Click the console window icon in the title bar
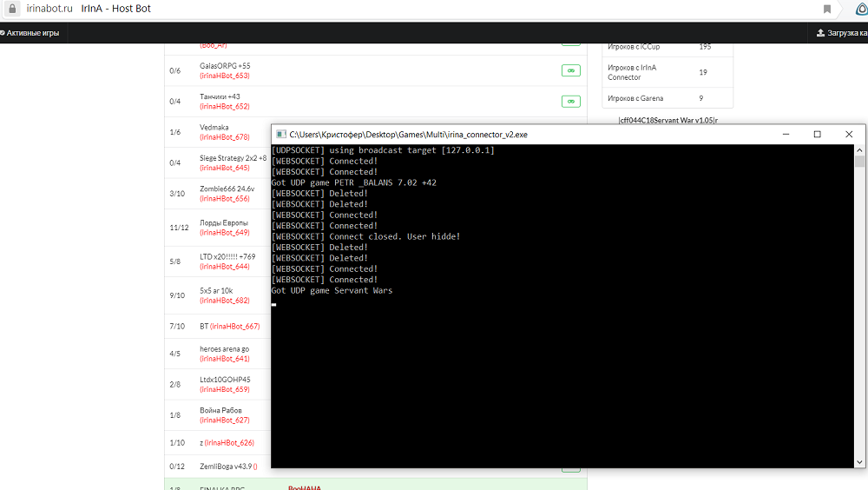868x490 pixels. pos(281,134)
